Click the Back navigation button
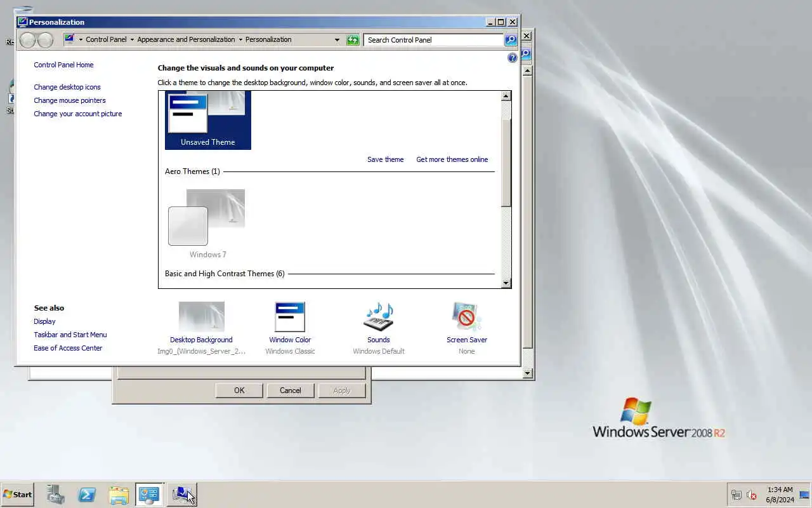Viewport: 812px width, 508px height. click(x=28, y=40)
